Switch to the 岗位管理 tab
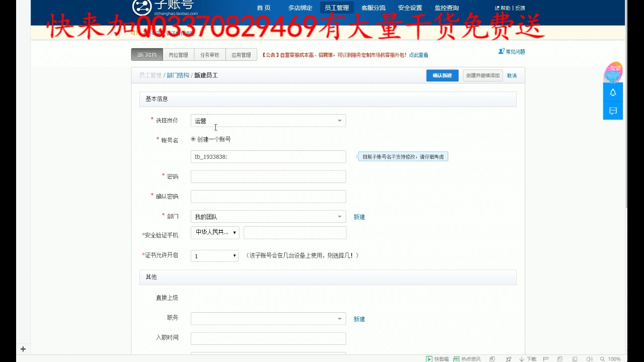The image size is (644, 362). (x=178, y=54)
